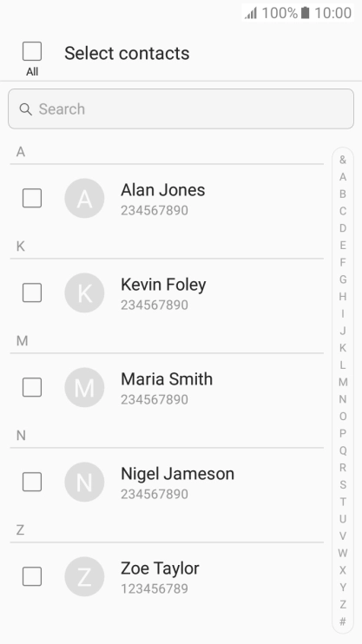362x644 pixels.
Task: Check the All contacts checkbox
Action: tap(32, 51)
